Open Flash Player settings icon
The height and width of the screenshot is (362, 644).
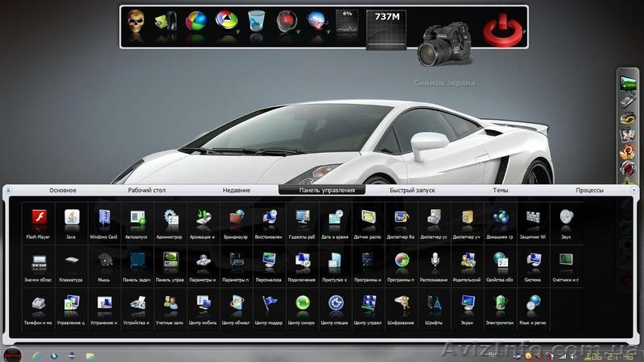click(x=39, y=218)
